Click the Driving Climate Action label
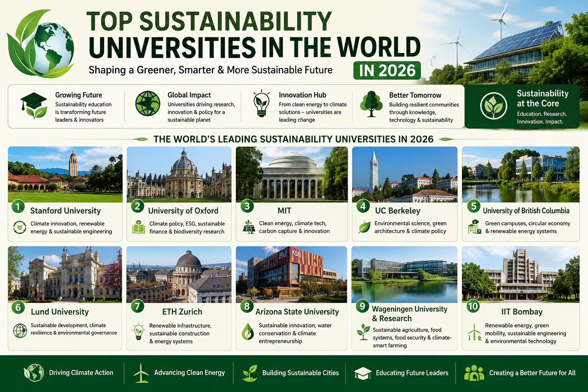This screenshot has height=392, width=588. click(x=81, y=373)
